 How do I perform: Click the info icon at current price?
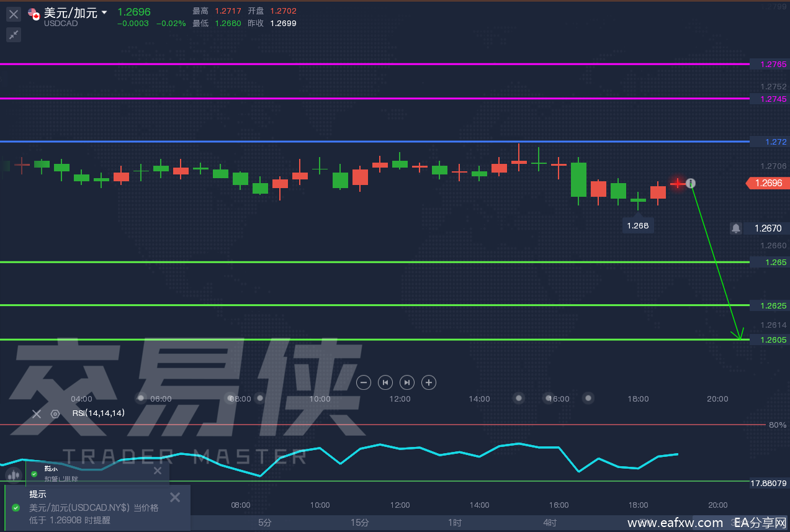pyautogui.click(x=691, y=183)
